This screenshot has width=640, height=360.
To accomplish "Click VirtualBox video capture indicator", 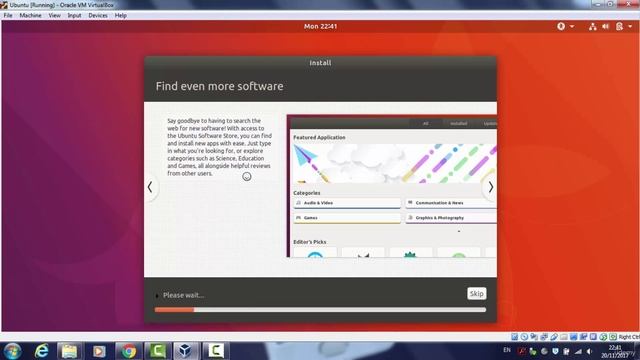I will 583,337.
